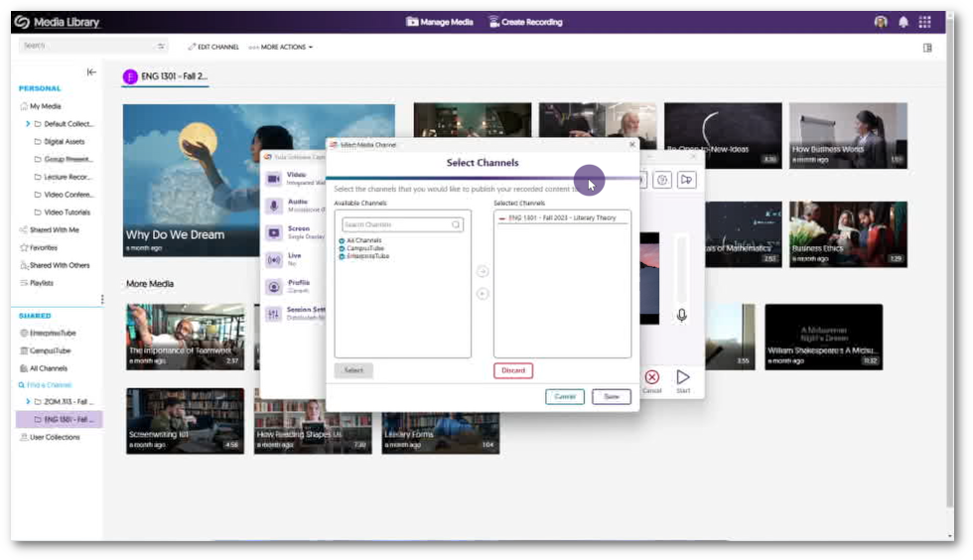Click the move-right arrow between lists
The height and width of the screenshot is (560, 973).
(x=483, y=271)
